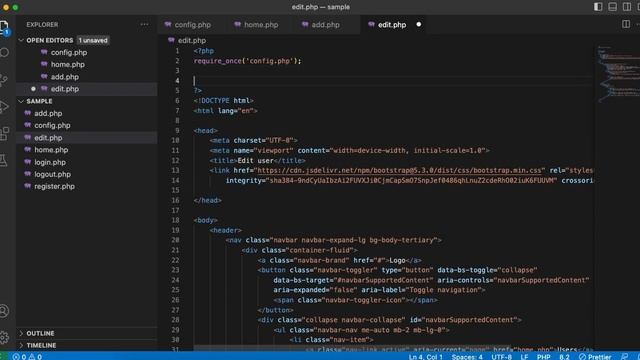Click Prettier status bar item
The width and height of the screenshot is (640, 360).
[595, 356]
